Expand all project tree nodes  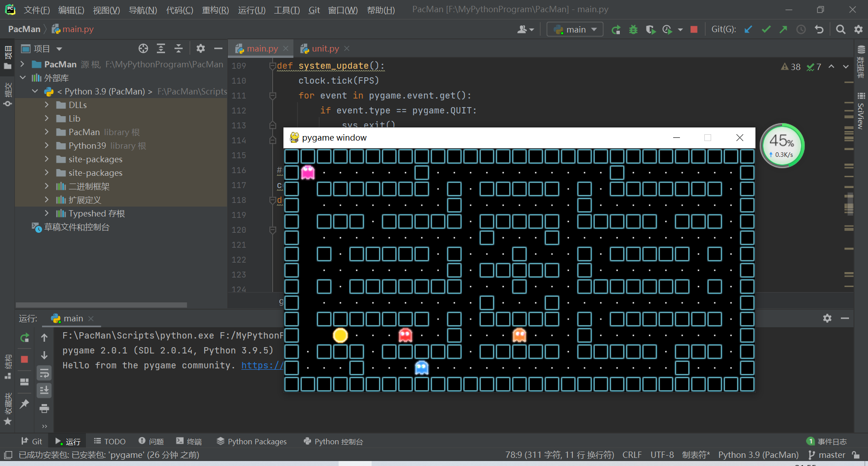pos(161,48)
